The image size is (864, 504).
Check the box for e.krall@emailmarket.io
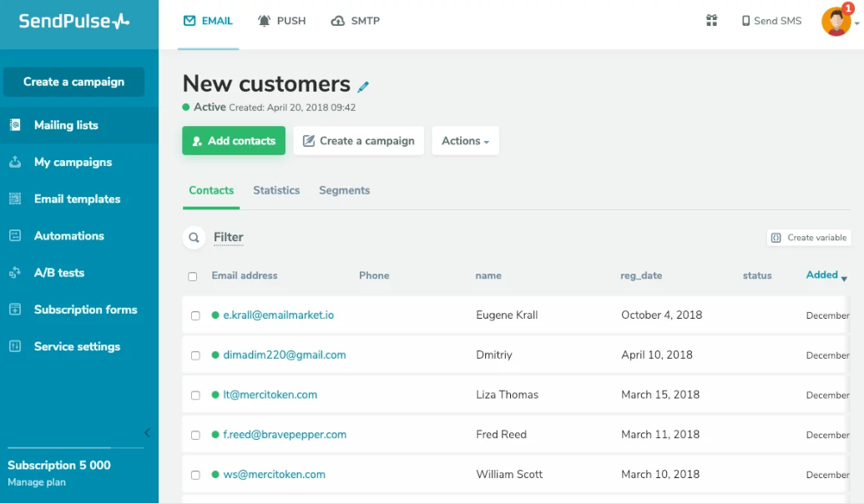[195, 316]
